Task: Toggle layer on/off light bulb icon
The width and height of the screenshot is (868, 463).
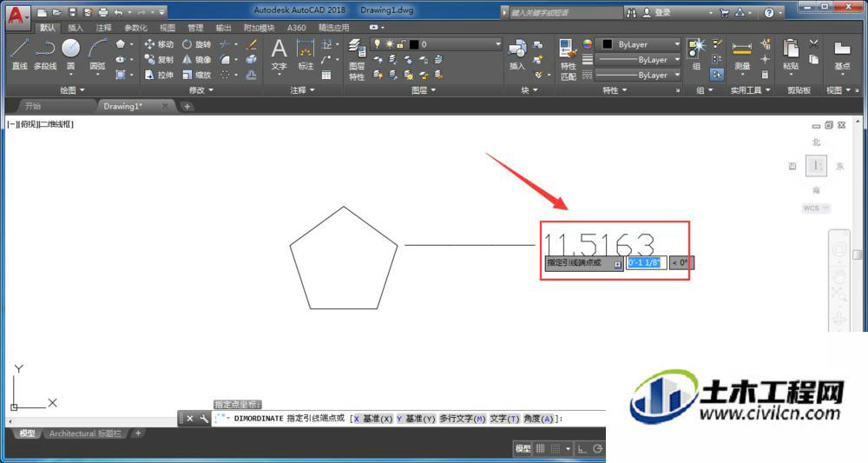Action: pyautogui.click(x=378, y=43)
